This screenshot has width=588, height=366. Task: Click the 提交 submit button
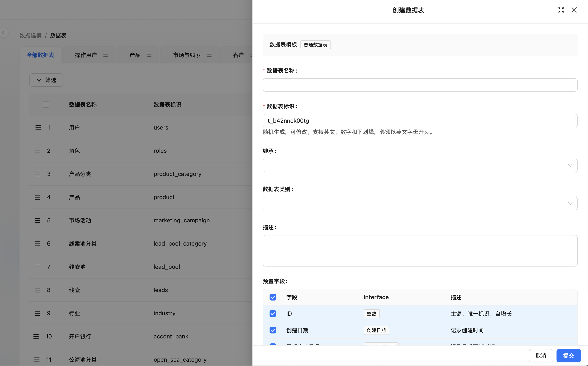click(x=568, y=355)
